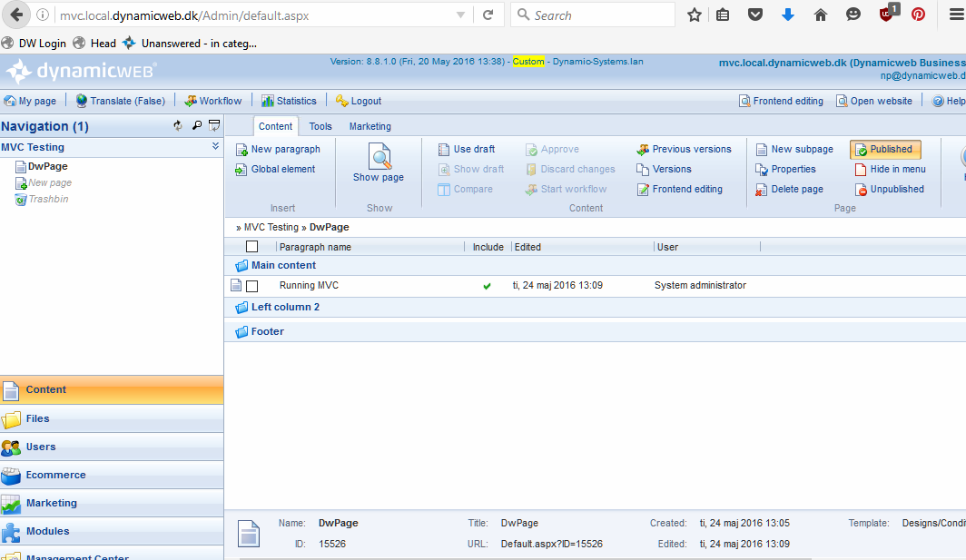Click the browser Search input field

pos(599,15)
